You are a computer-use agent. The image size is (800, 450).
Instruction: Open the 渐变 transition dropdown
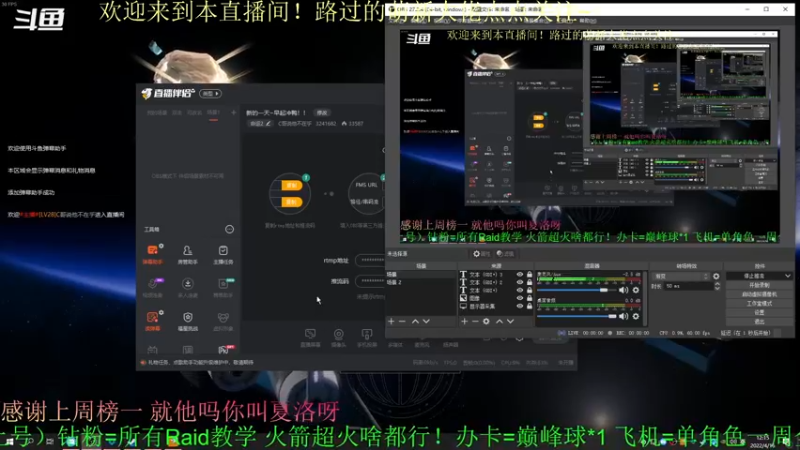pyautogui.click(x=681, y=276)
